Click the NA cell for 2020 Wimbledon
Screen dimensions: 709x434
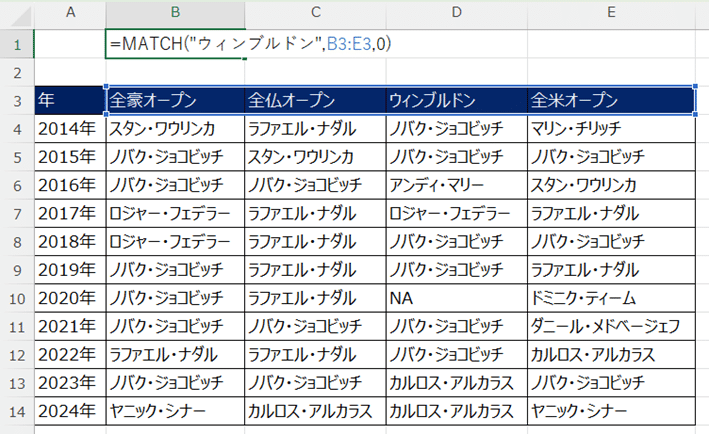click(457, 298)
